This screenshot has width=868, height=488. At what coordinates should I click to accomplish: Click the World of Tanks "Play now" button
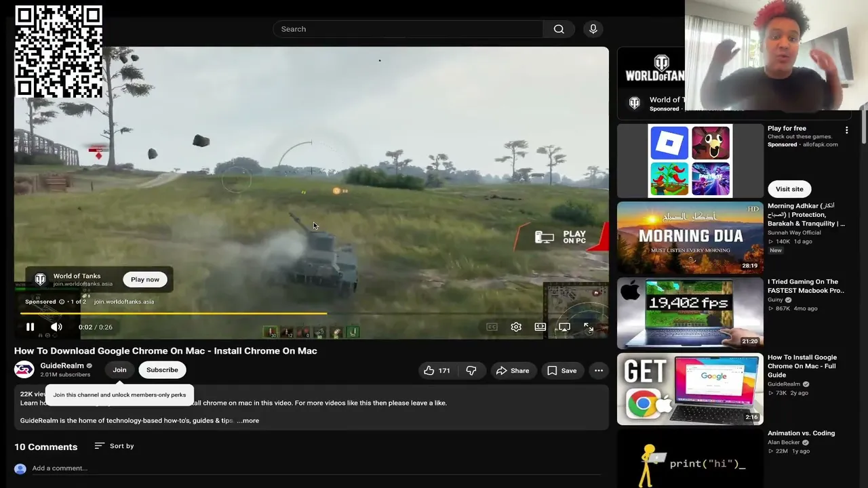coord(145,279)
